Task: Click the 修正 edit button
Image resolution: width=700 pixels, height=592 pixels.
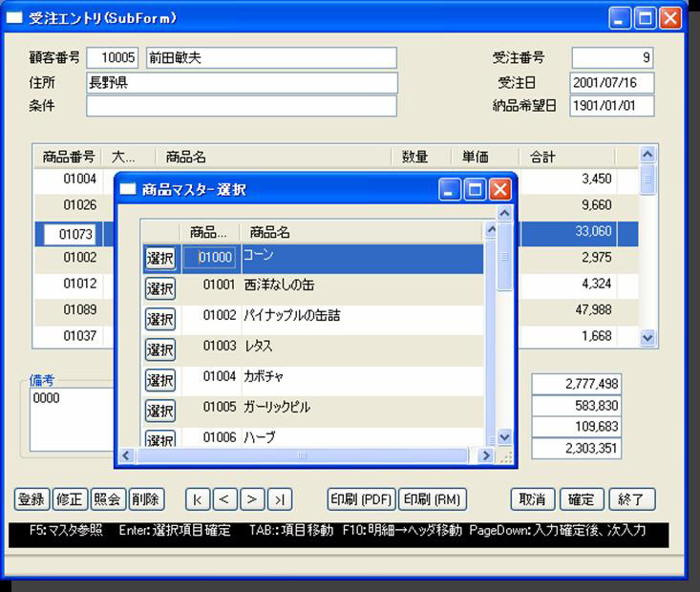Action: pyautogui.click(x=70, y=499)
